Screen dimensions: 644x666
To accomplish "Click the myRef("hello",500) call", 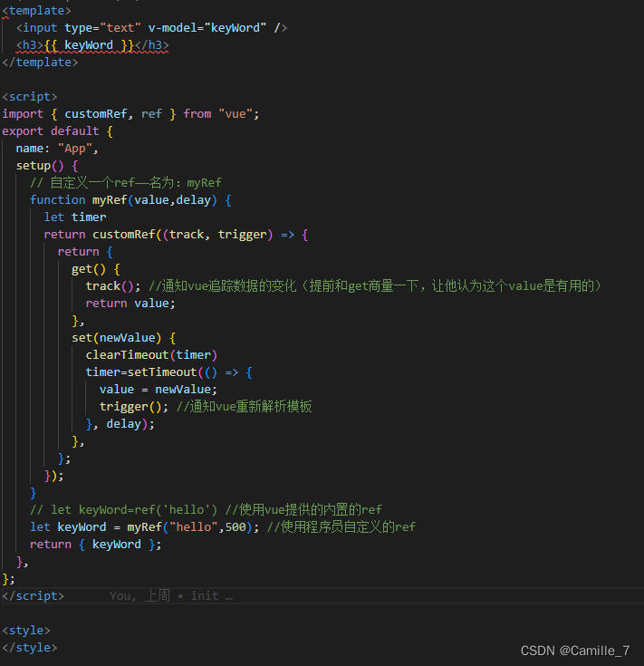I will coord(189,527).
